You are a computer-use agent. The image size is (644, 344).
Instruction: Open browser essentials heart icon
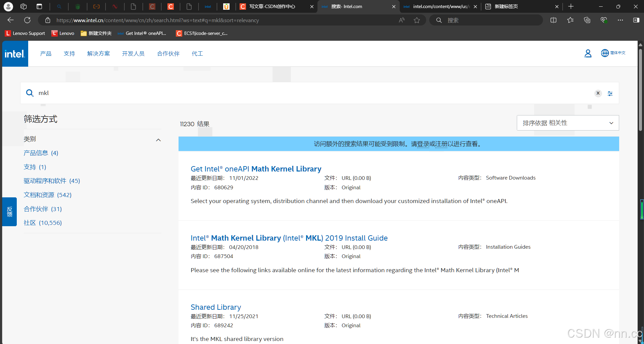click(x=604, y=20)
